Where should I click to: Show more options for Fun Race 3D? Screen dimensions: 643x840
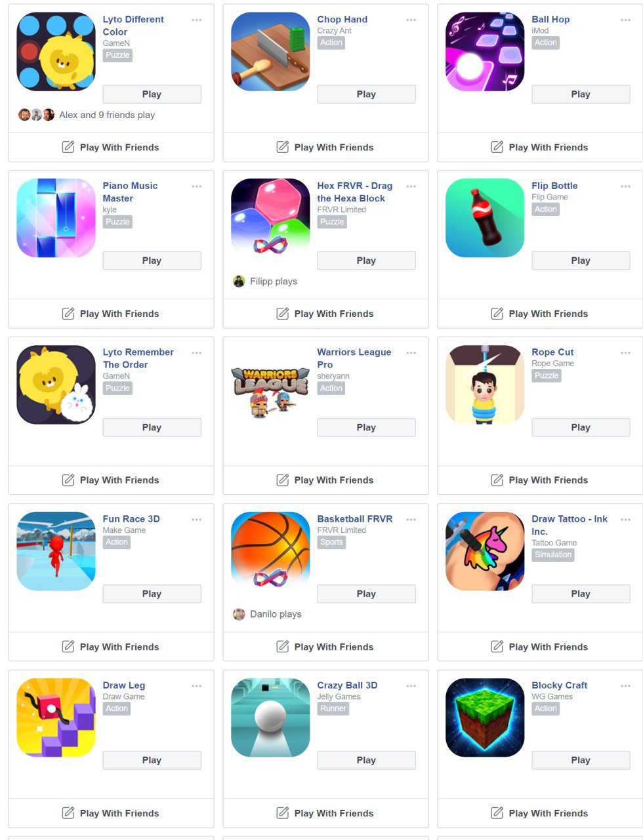196,520
